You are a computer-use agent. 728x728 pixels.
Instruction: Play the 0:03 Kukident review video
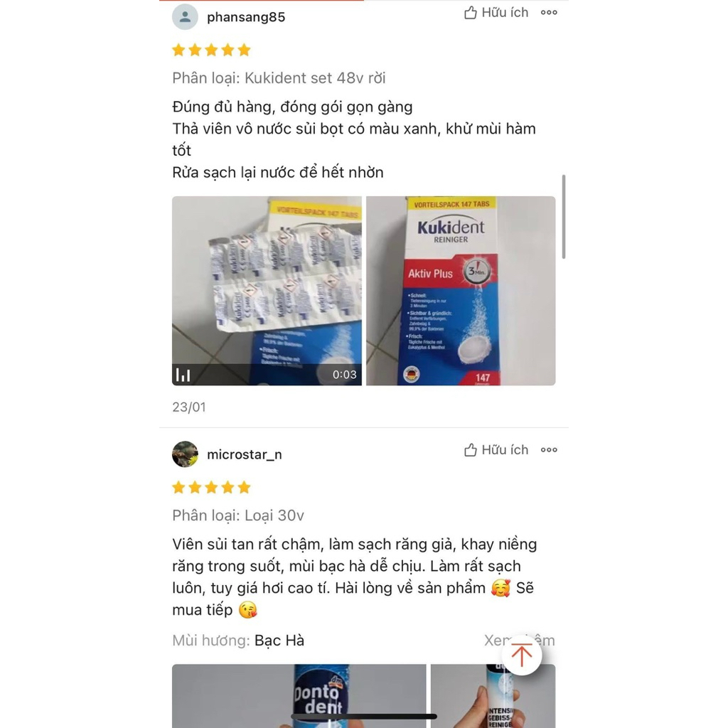[267, 291]
